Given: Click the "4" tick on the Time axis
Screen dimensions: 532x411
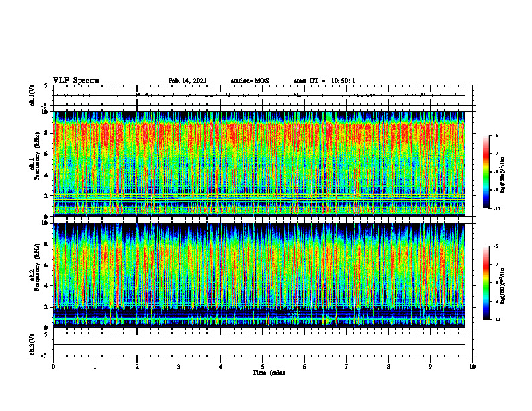Looking at the screenshot, I should (x=221, y=367).
